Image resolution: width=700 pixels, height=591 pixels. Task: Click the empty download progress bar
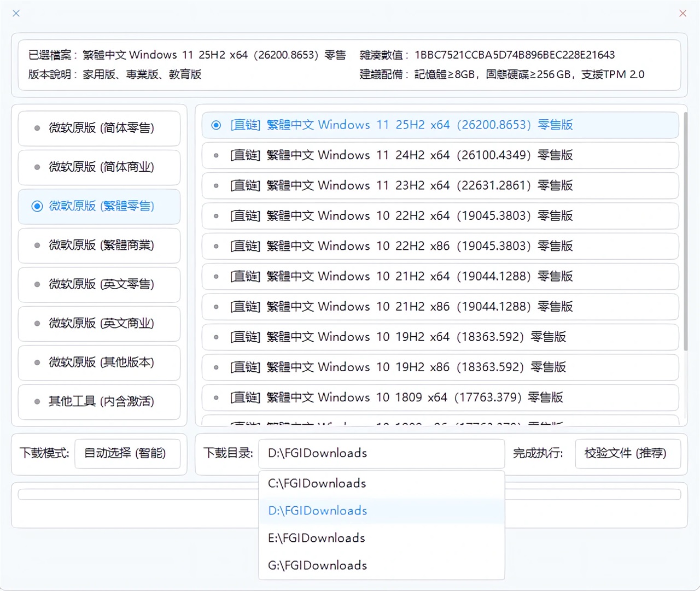349,495
